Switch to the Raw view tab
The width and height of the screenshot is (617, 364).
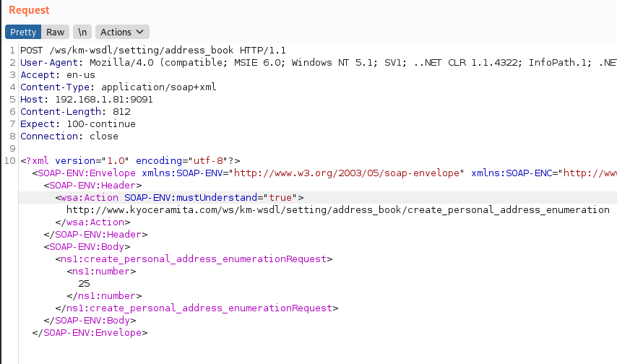click(56, 32)
